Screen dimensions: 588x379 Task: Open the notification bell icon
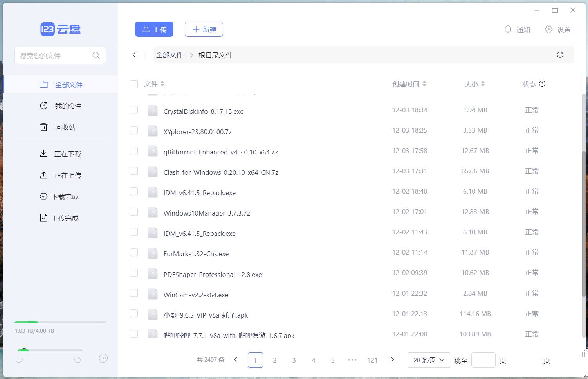508,29
